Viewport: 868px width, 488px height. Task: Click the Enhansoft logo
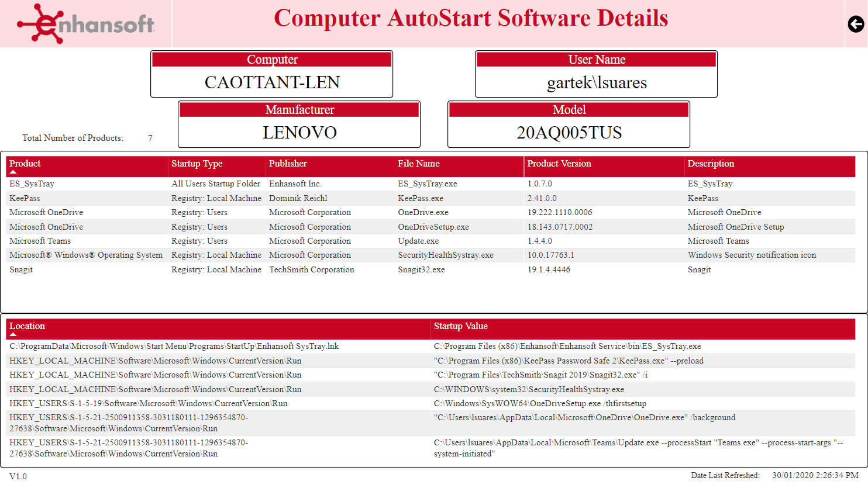click(x=87, y=23)
